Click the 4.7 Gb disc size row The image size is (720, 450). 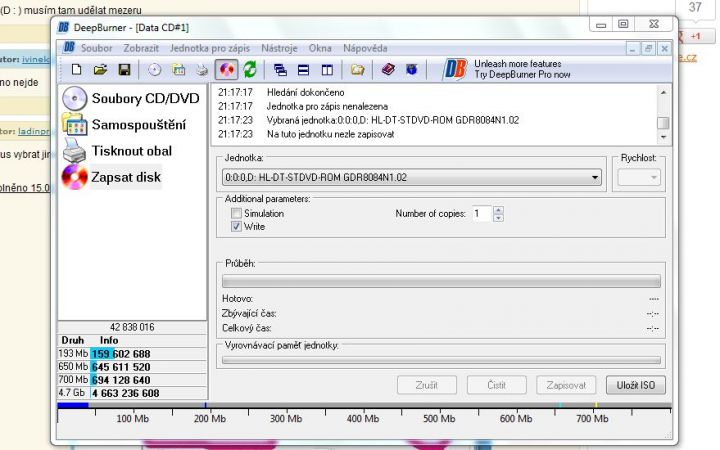pyautogui.click(x=132, y=393)
